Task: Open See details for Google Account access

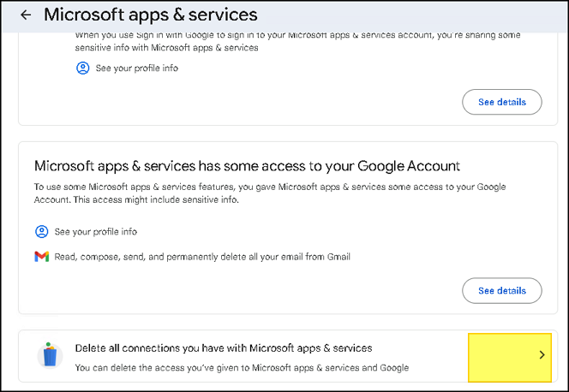Action: 502,290
